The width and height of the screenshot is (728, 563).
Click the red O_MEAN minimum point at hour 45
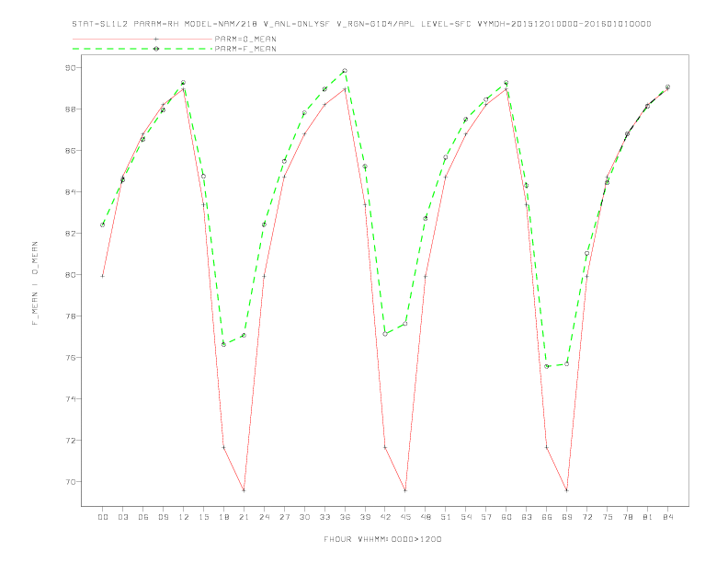(405, 490)
